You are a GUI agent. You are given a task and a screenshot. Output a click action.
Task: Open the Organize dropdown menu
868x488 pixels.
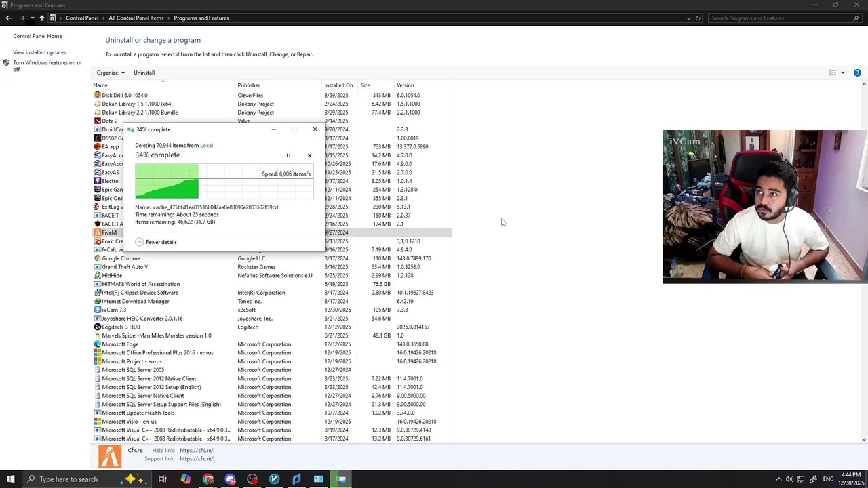coord(110,73)
